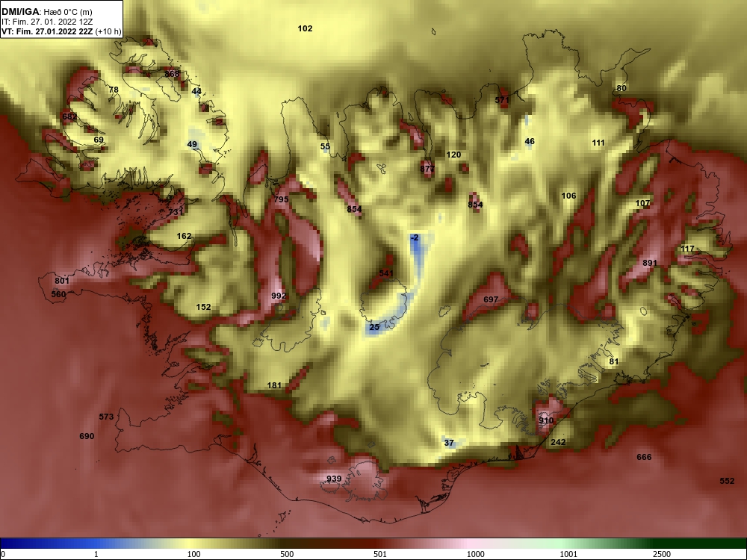
Task: Click the value 44 on the map
Action: click(196, 91)
